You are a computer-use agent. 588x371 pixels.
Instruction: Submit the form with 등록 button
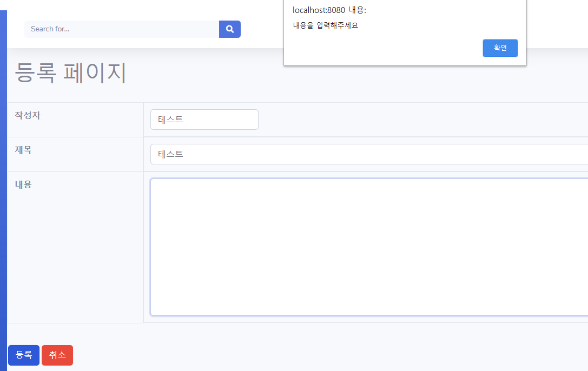pyautogui.click(x=24, y=355)
